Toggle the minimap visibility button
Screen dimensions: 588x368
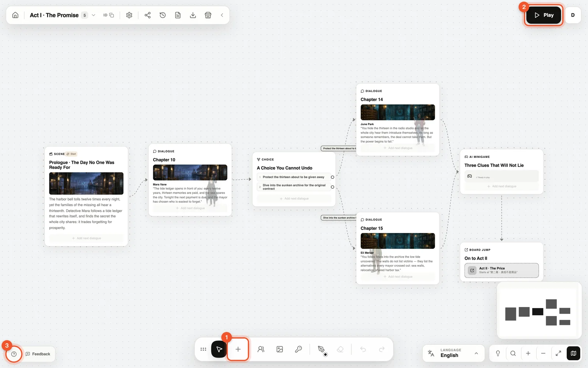(573, 353)
